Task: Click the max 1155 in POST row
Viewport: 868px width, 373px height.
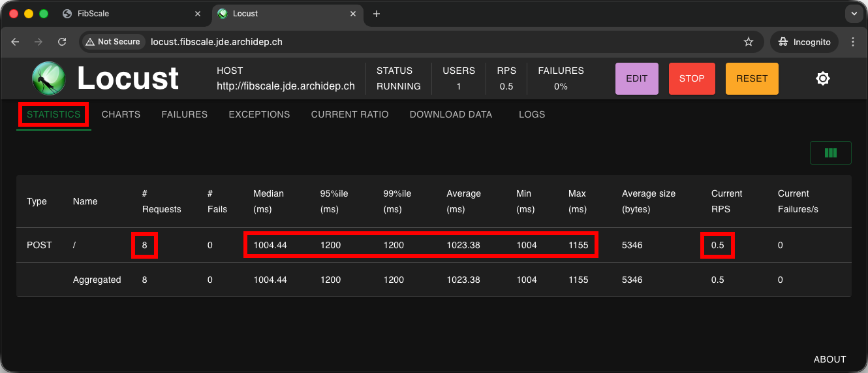Action: [578, 245]
